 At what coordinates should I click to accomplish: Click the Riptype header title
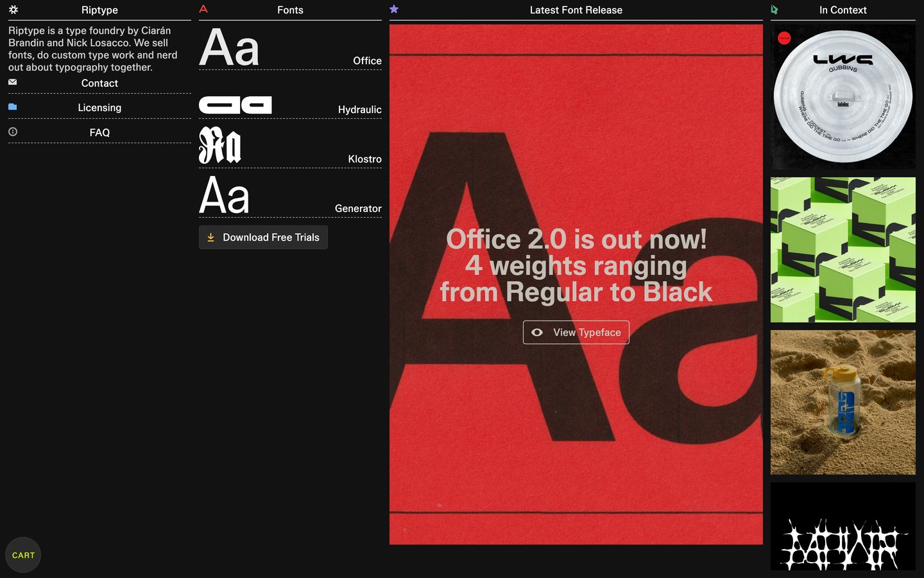(99, 10)
